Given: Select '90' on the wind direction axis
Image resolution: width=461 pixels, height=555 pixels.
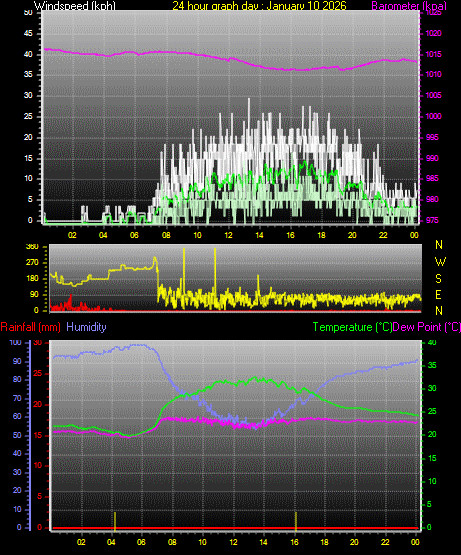Looking at the screenshot, I should click(x=34, y=294).
